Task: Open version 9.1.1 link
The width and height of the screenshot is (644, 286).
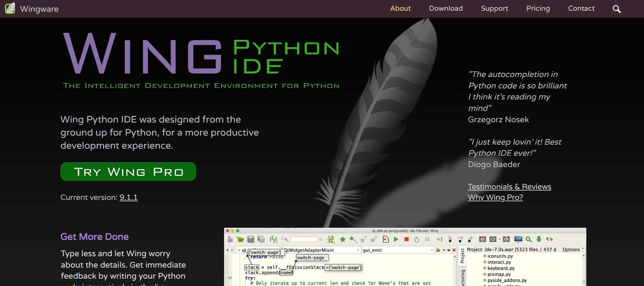Action: point(128,197)
